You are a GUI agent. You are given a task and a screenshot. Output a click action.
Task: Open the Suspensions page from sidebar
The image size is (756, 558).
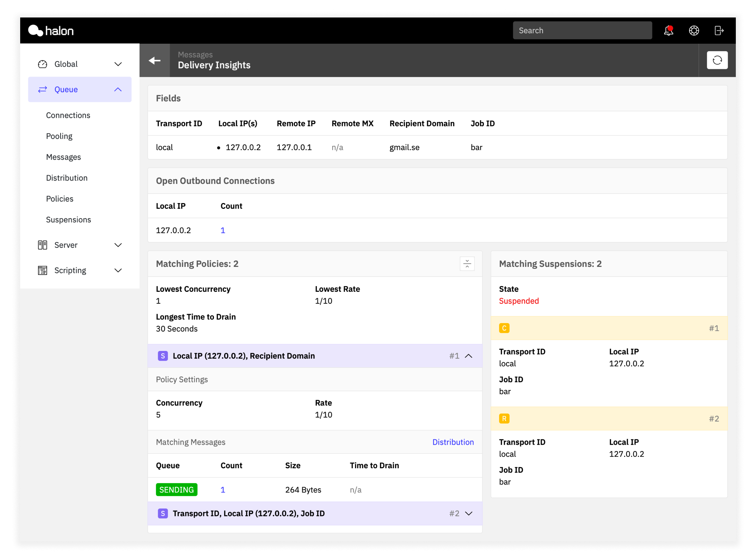[x=69, y=220]
